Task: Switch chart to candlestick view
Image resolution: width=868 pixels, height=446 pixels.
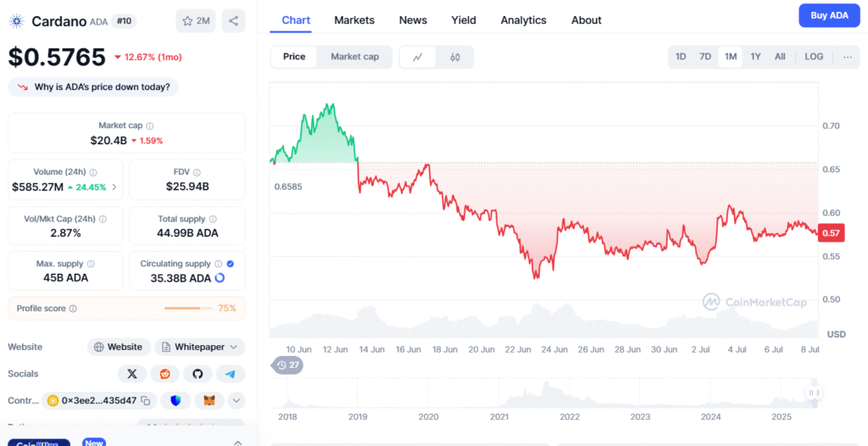Action: click(455, 57)
